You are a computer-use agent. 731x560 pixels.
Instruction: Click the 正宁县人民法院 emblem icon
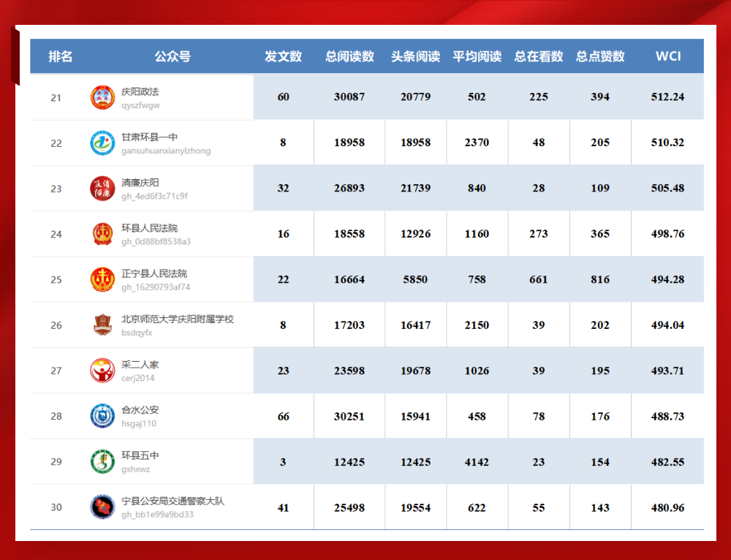[x=102, y=279]
